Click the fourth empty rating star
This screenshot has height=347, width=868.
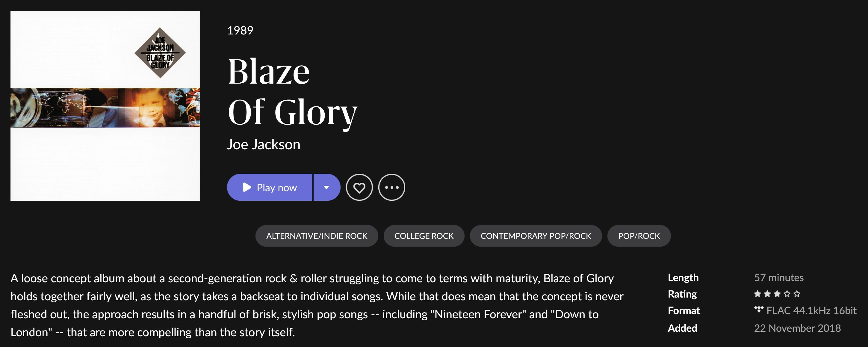pos(787,294)
